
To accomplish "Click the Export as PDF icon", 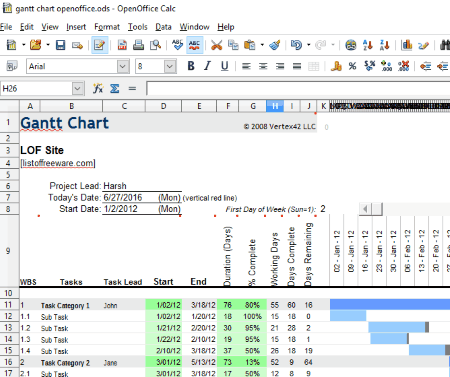I will 122,45.
